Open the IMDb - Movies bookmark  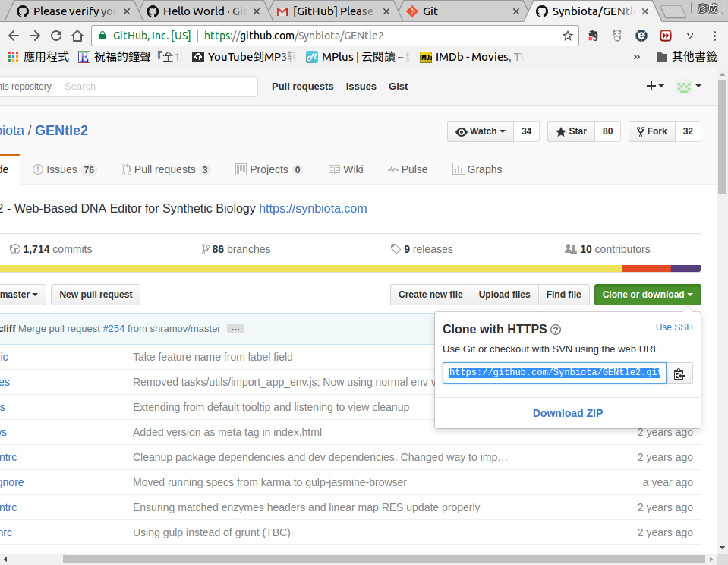point(471,57)
